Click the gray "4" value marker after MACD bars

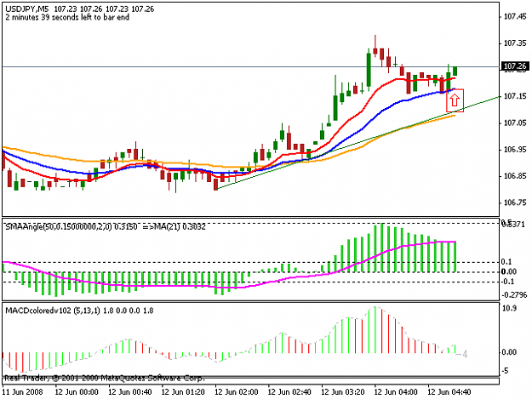465,354
